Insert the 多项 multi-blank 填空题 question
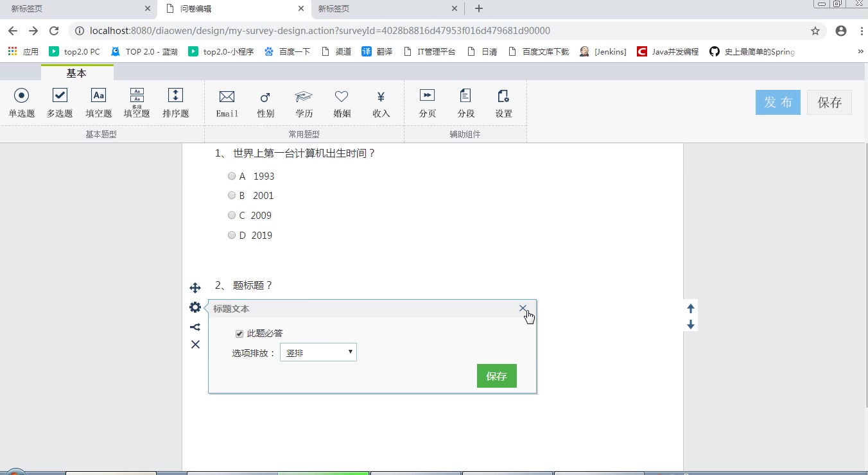The width and height of the screenshot is (868, 475). pyautogui.click(x=137, y=103)
